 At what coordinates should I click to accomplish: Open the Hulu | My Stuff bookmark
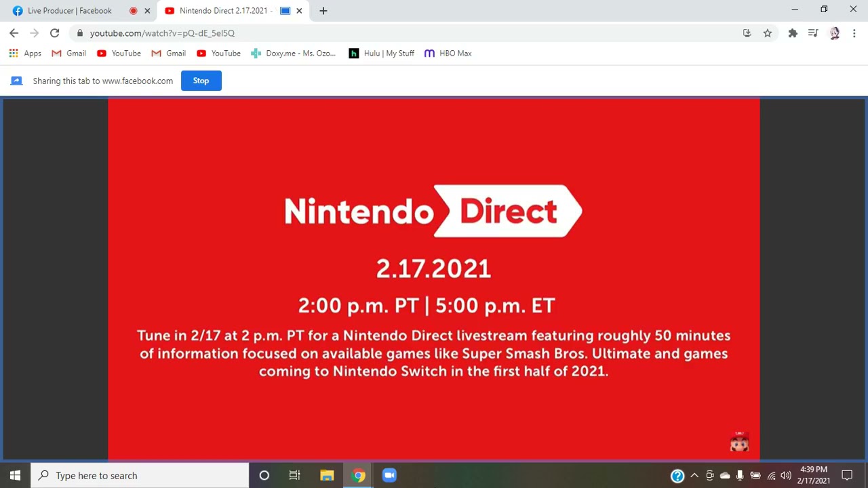click(381, 53)
